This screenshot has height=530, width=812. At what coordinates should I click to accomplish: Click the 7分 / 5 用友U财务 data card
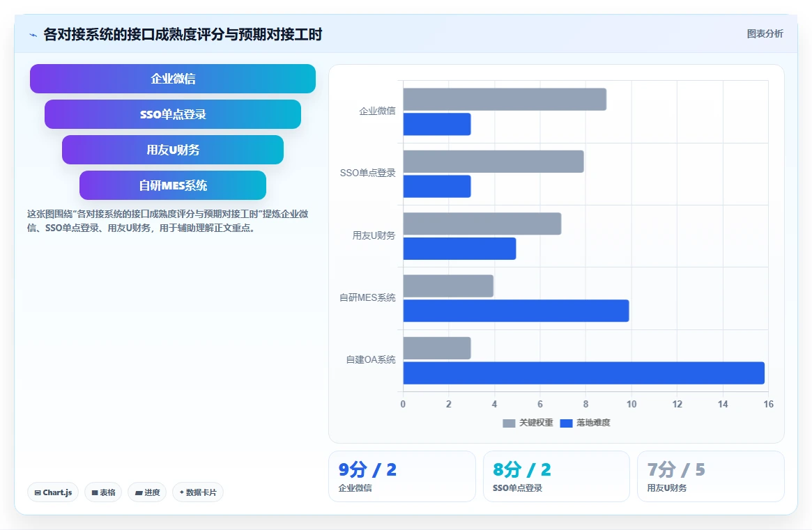[x=710, y=476]
